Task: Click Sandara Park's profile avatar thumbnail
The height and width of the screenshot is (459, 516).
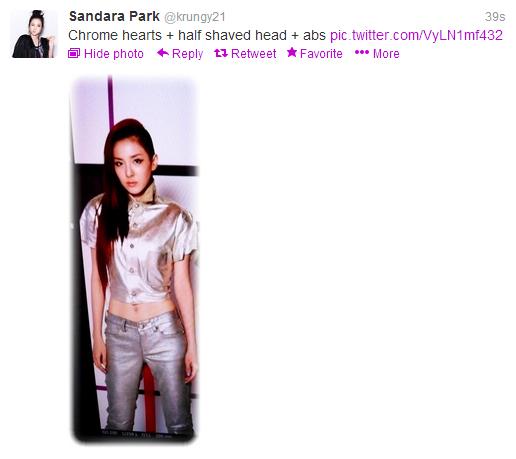Action: (x=34, y=34)
